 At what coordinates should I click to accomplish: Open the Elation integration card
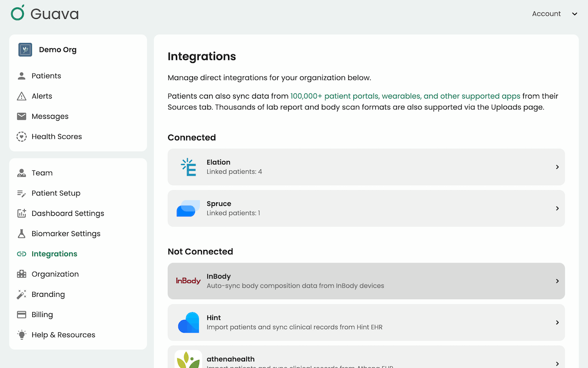366,167
